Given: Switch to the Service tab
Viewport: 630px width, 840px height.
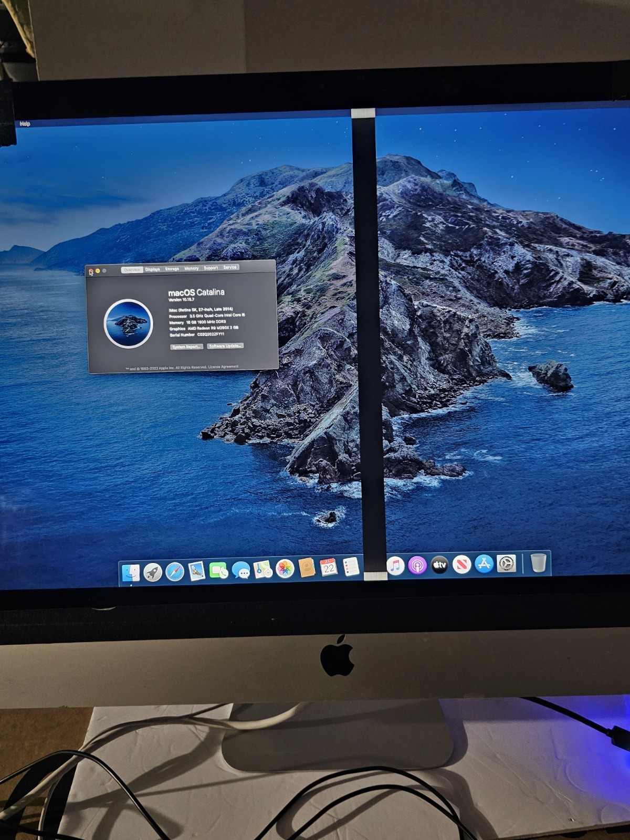Looking at the screenshot, I should [230, 267].
